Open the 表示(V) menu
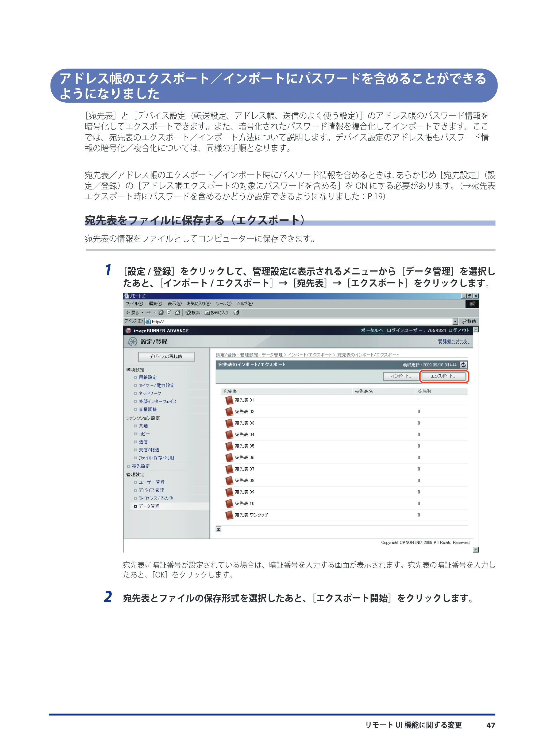The height and width of the screenshot is (756, 535). [175, 304]
